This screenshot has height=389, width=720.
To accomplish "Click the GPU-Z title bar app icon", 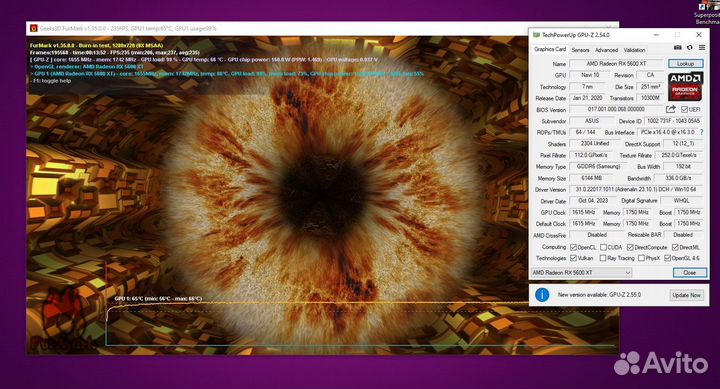I will coord(536,35).
